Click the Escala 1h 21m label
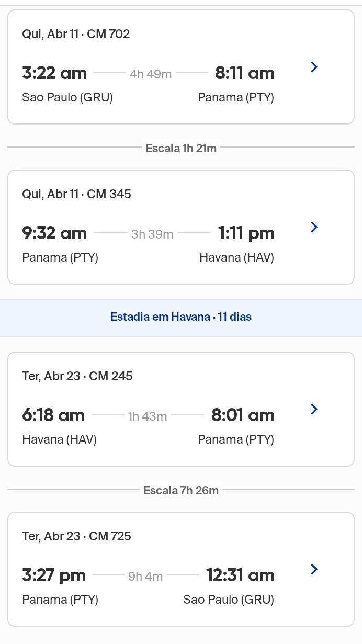The height and width of the screenshot is (644, 362). point(180,148)
